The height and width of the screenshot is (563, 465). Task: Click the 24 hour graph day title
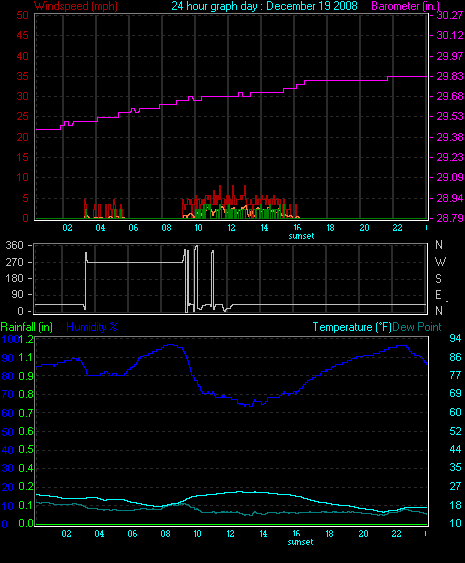click(264, 6)
